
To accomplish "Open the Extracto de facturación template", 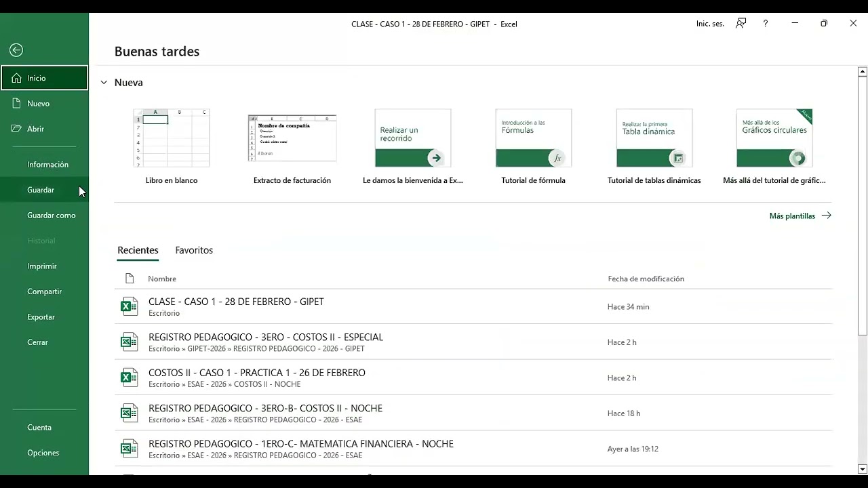I will click(292, 146).
